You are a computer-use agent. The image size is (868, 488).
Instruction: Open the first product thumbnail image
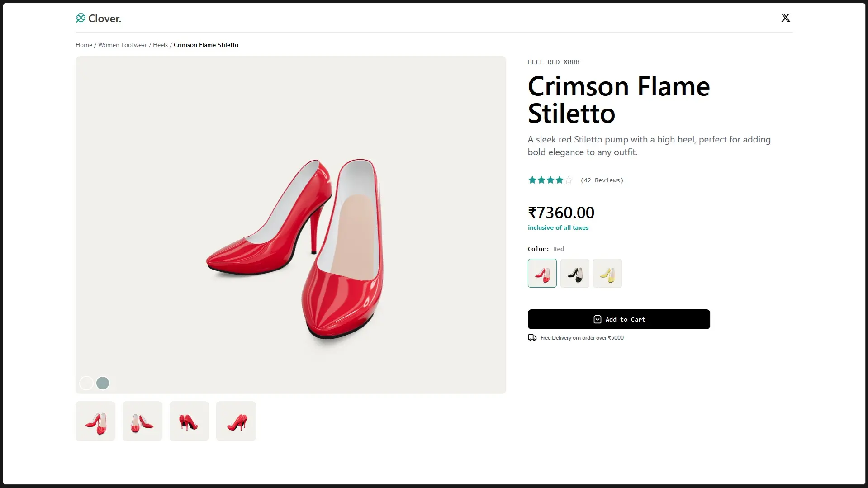95,421
